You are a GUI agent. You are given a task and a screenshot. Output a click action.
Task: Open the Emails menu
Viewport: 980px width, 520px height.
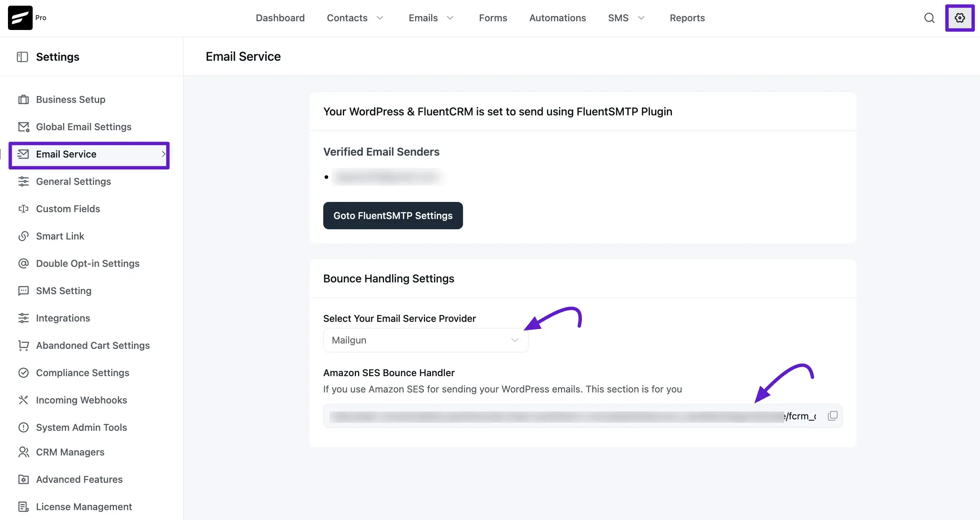pyautogui.click(x=423, y=18)
